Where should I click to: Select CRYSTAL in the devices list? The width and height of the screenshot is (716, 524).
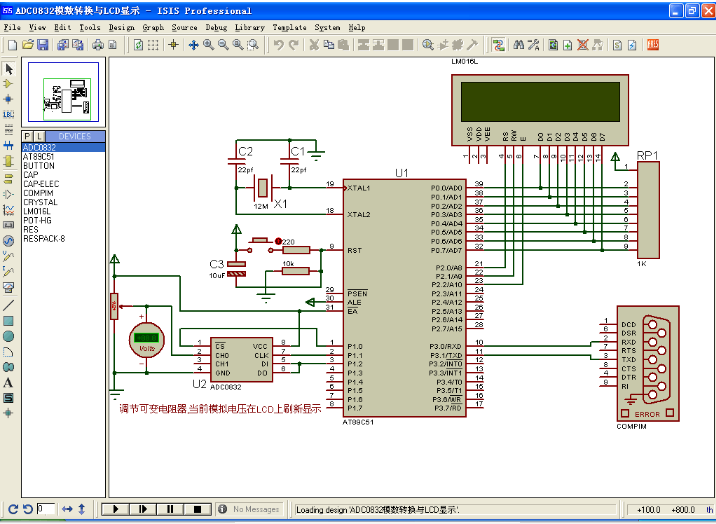pos(63,202)
